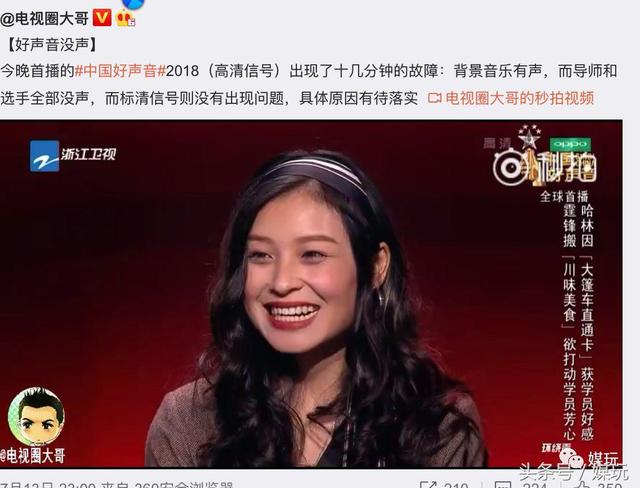Click the blue avatar circle at top

pos(133,4)
